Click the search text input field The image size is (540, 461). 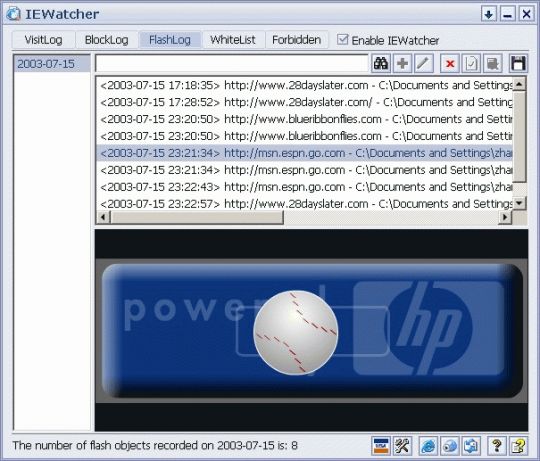(x=232, y=63)
